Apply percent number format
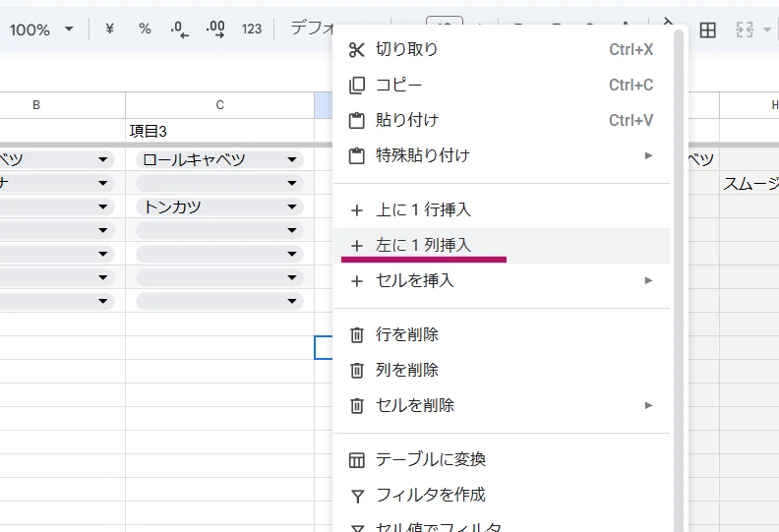This screenshot has width=779, height=532. (145, 29)
